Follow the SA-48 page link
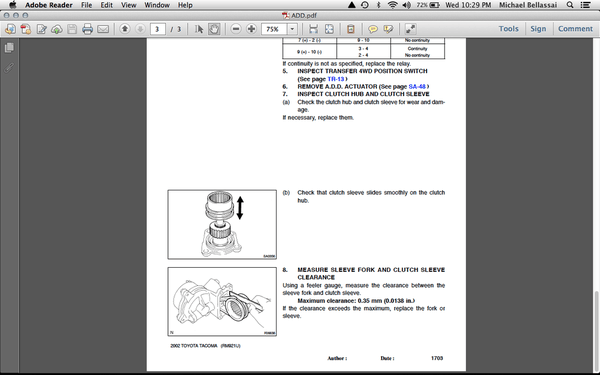This screenshot has height=375, width=600. 417,86
